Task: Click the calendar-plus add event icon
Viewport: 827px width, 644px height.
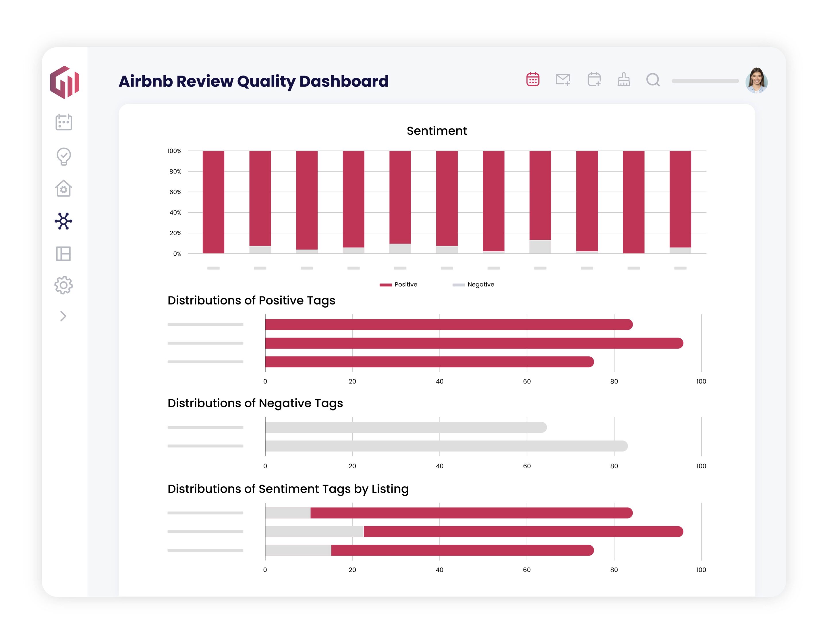Action: [594, 79]
